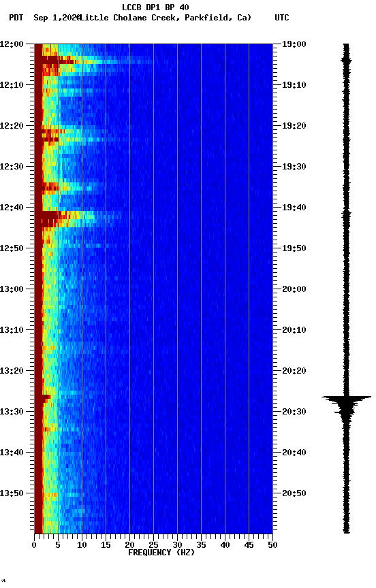Click the '50' frequency axis label
376x588 pixels.
pyautogui.click(x=272, y=545)
